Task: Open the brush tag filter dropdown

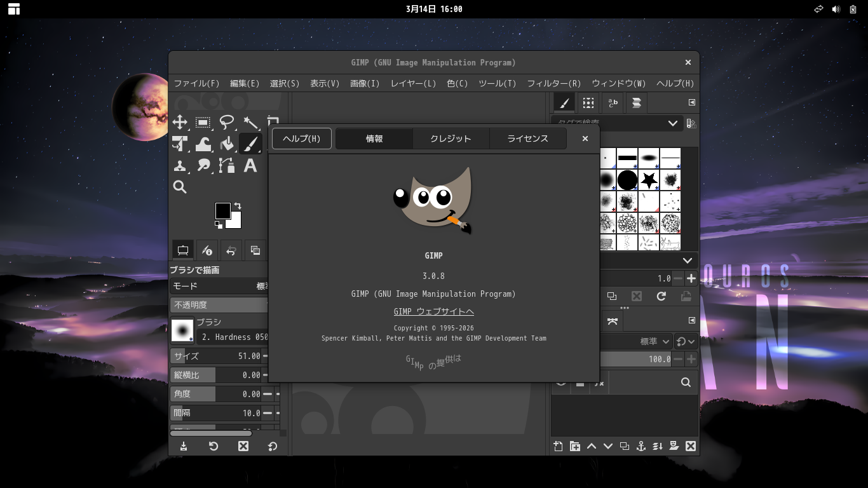Action: (672, 123)
